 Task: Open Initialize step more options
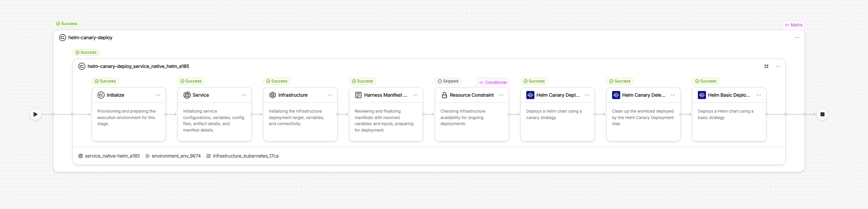tap(158, 95)
